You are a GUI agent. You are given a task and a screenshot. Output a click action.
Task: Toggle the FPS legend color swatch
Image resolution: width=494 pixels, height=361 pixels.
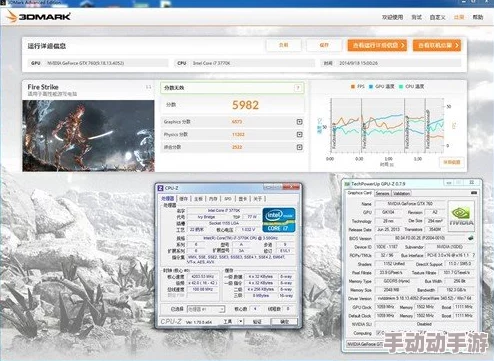(x=353, y=87)
